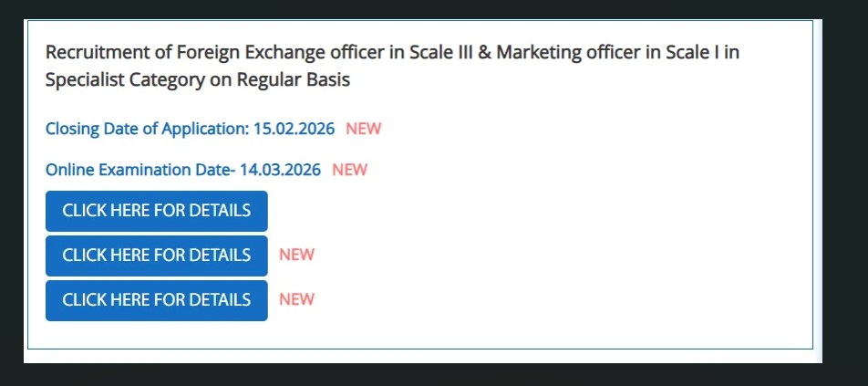Click "Marketing officer" in the recruitment heading
The height and width of the screenshot is (386, 868).
[567, 52]
